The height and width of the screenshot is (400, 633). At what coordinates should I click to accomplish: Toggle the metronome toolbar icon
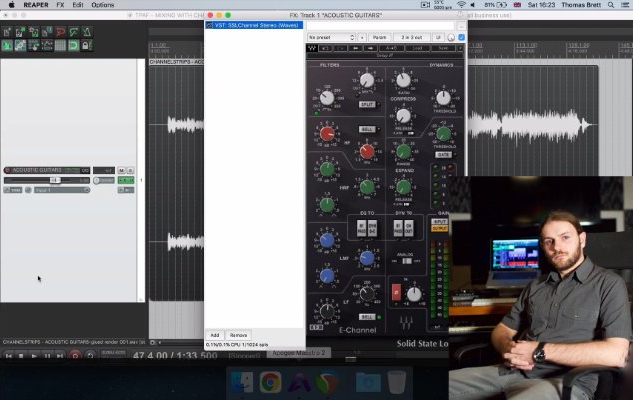[86, 32]
